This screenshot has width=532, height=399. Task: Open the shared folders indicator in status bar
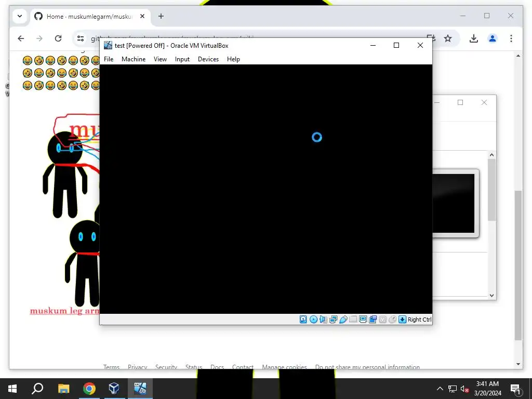pos(353,320)
